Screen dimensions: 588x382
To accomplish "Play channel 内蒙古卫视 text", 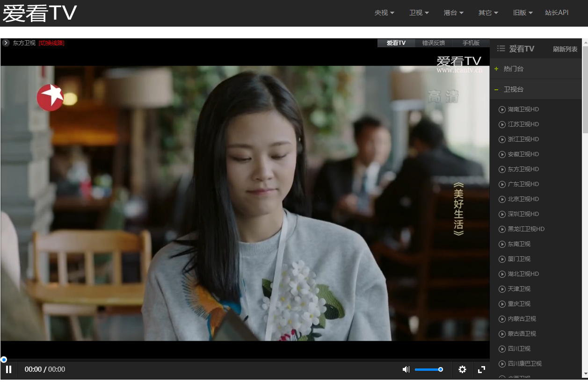I will [522, 319].
